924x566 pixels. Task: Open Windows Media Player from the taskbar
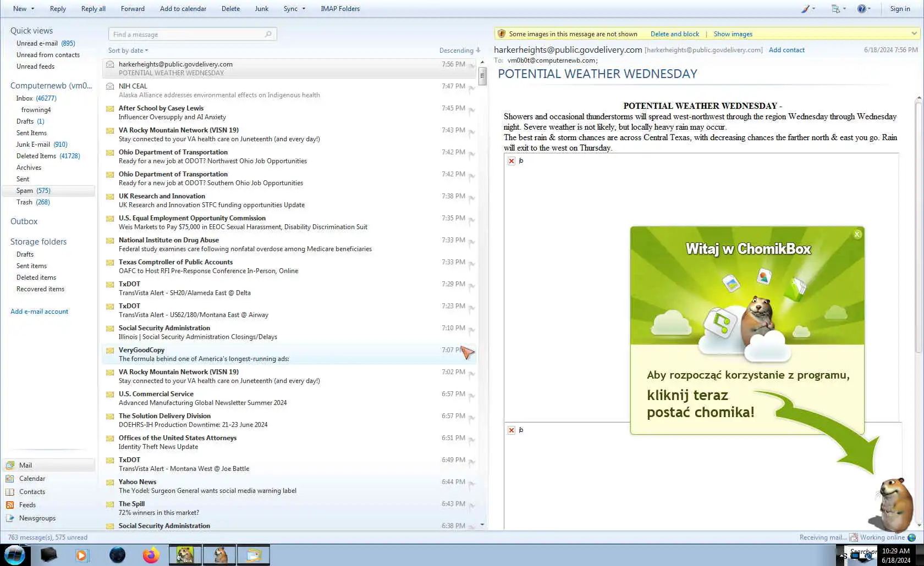(x=82, y=555)
